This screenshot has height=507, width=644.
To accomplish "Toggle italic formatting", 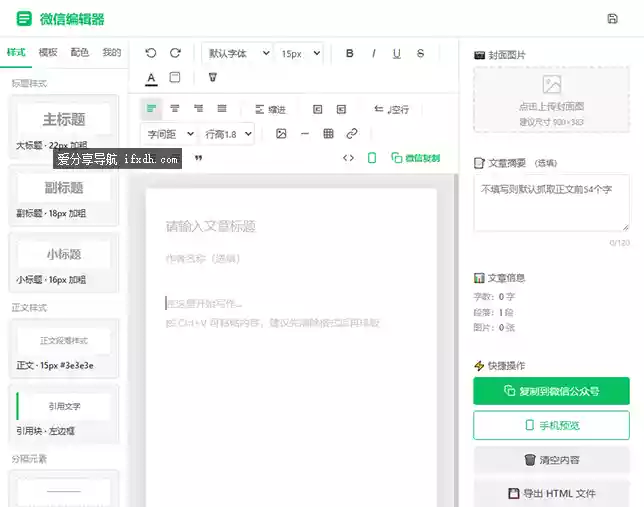I will 373,53.
